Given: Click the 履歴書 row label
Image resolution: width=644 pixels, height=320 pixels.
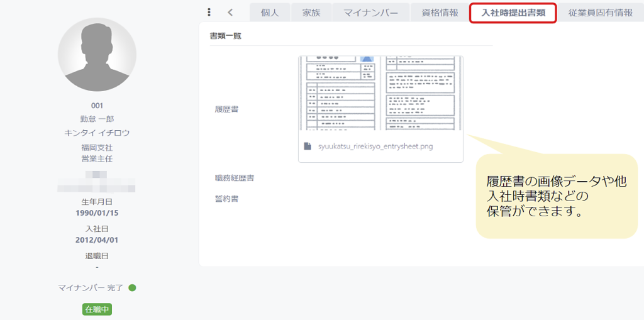Looking at the screenshot, I should click(x=226, y=109).
